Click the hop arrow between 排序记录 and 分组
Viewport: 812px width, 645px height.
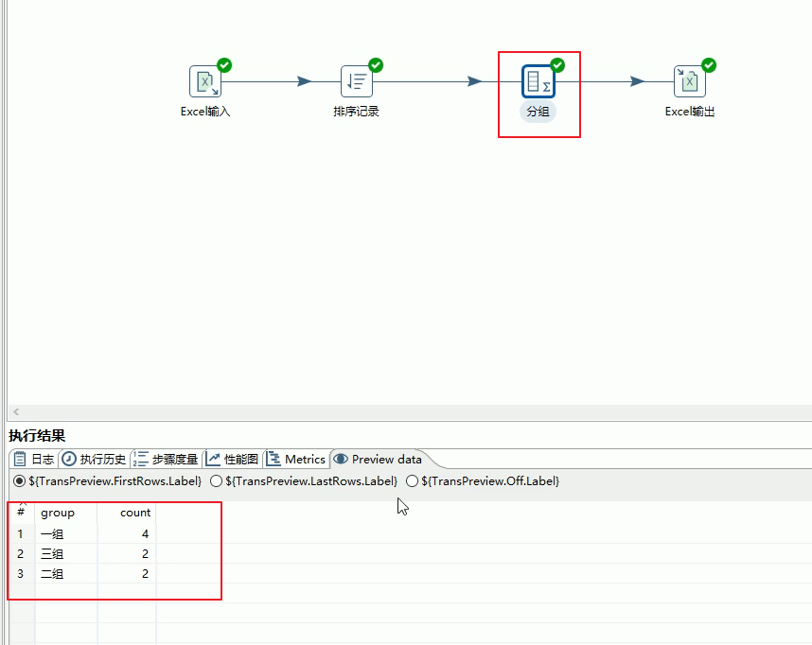pos(475,81)
